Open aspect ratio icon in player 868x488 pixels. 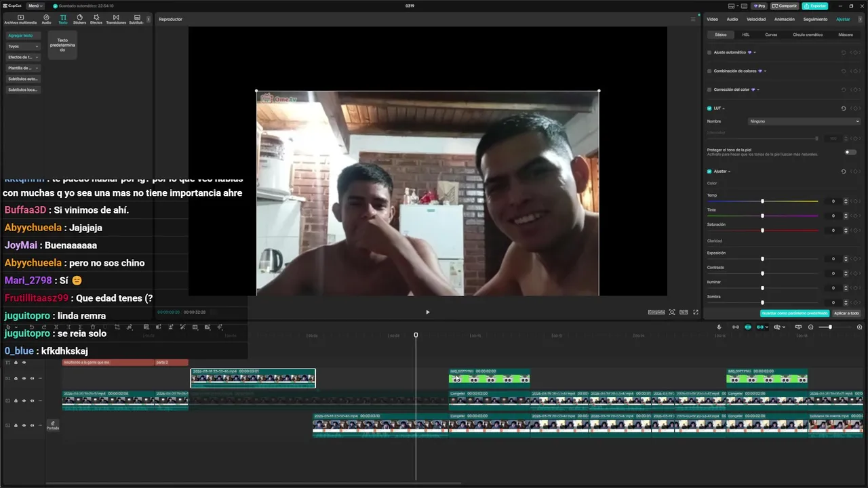pos(684,312)
